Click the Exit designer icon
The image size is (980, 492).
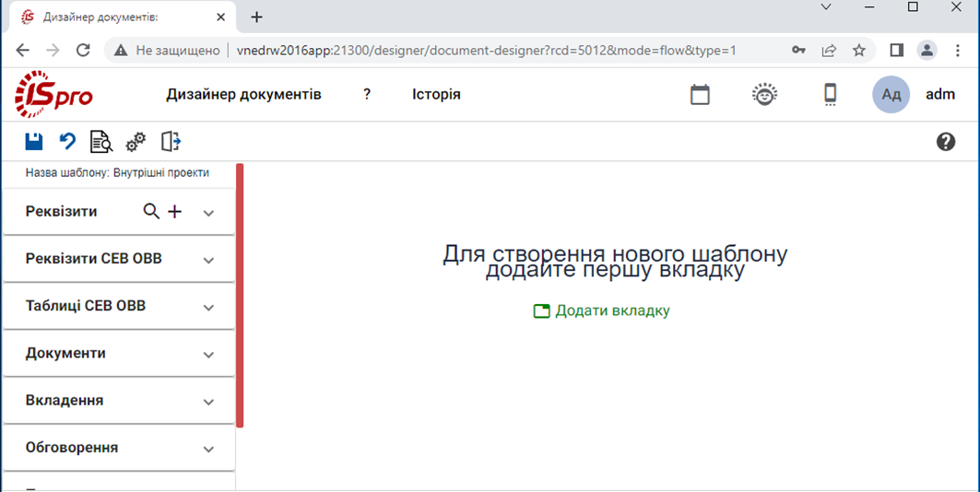tap(171, 142)
